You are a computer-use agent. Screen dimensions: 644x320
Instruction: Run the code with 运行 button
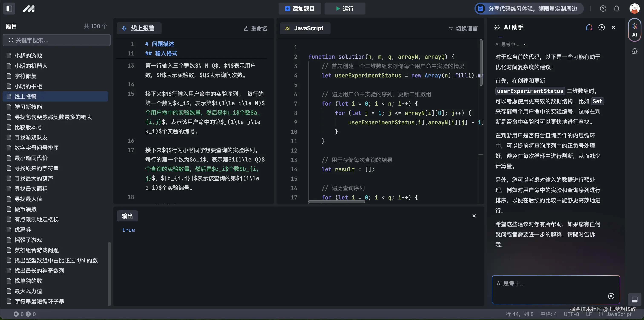click(345, 9)
